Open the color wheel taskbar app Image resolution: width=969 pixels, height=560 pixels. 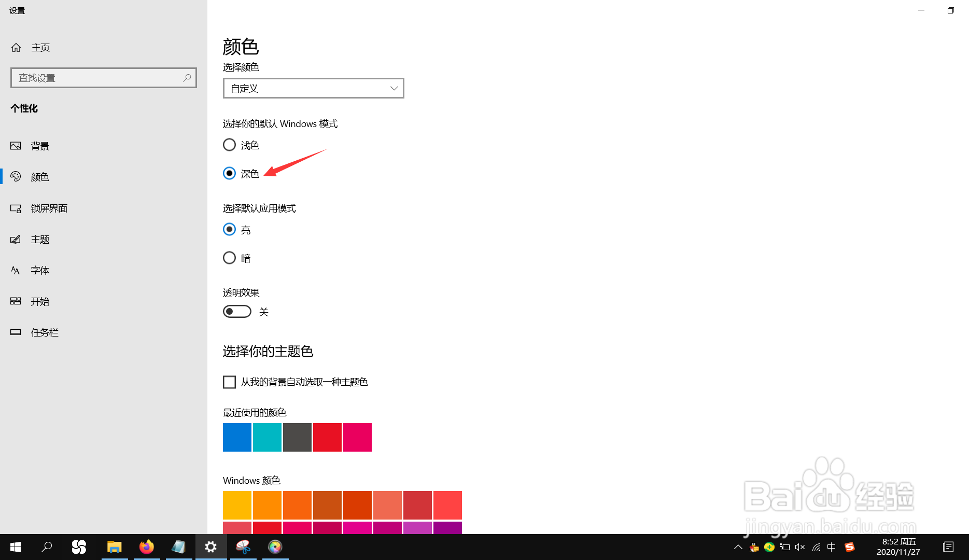click(275, 547)
